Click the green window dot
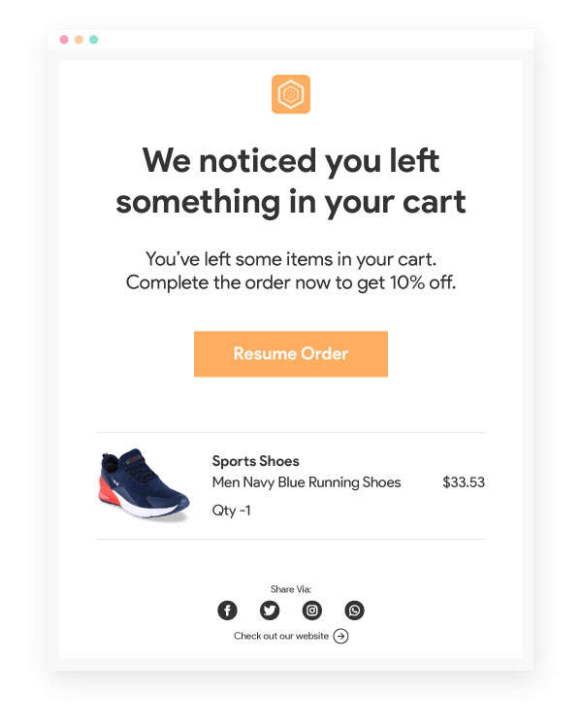Viewport: 582px width, 728px height. pyautogui.click(x=93, y=40)
